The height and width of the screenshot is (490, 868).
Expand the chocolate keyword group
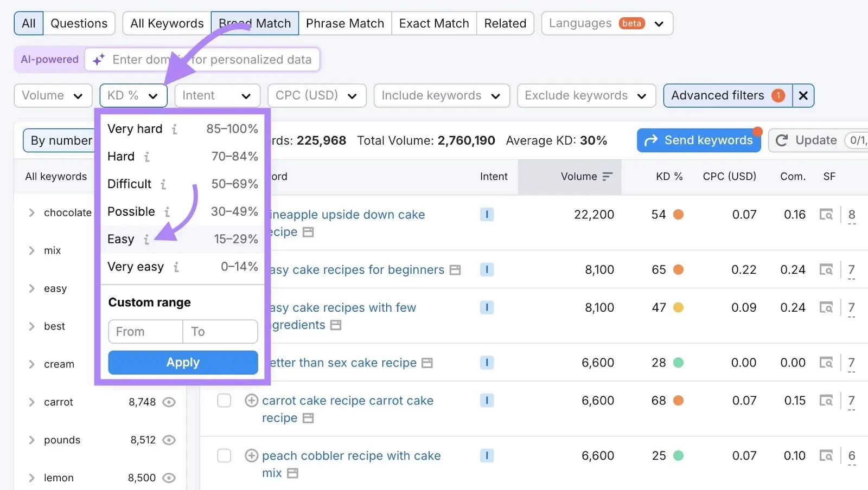coord(31,212)
